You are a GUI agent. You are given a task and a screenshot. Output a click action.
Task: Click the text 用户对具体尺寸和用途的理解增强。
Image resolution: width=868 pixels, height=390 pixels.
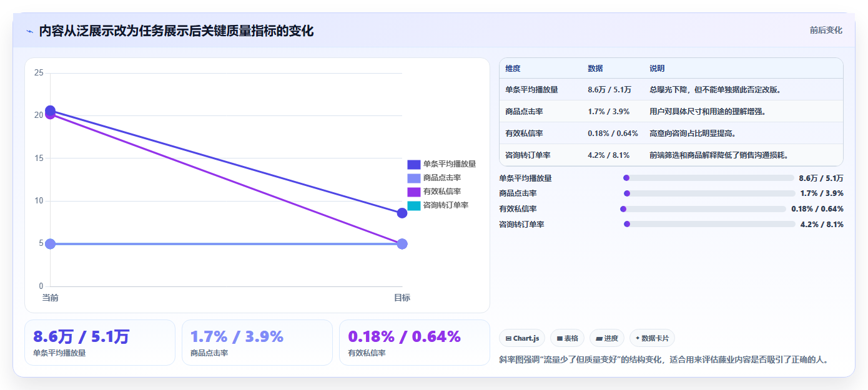(x=708, y=112)
